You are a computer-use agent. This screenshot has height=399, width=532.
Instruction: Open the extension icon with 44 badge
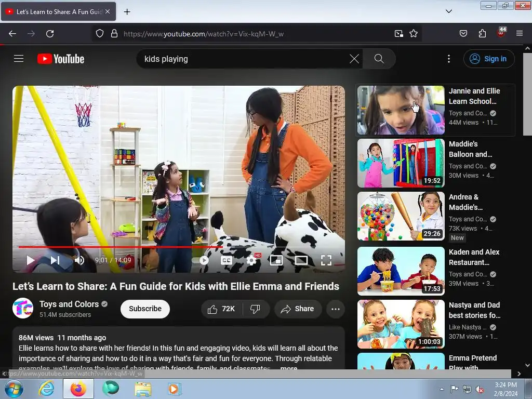pyautogui.click(x=501, y=33)
